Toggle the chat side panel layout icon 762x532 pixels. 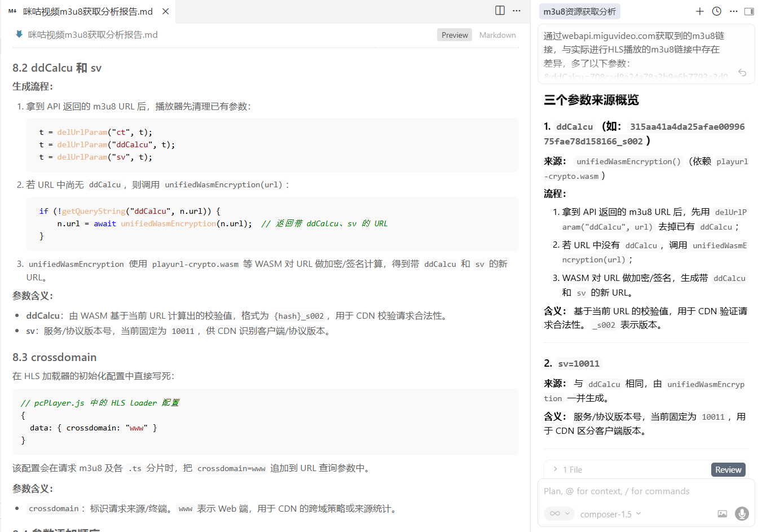749,11
